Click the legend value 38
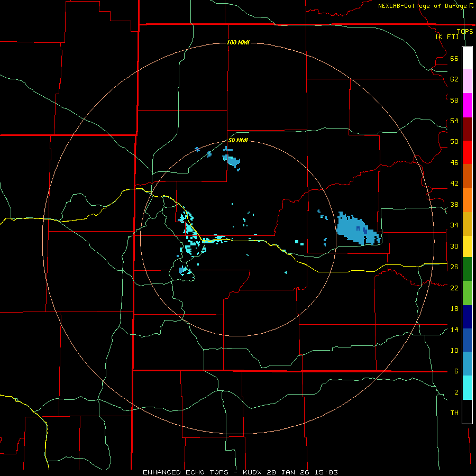The width and height of the screenshot is (476, 476). pyautogui.click(x=454, y=204)
